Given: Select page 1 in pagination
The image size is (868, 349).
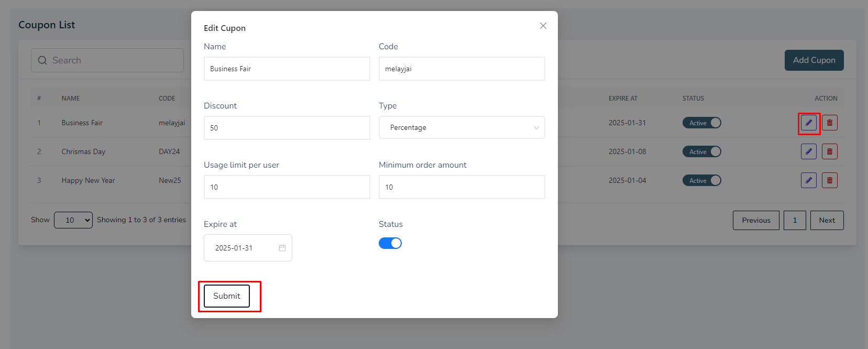Looking at the screenshot, I should 795,220.
